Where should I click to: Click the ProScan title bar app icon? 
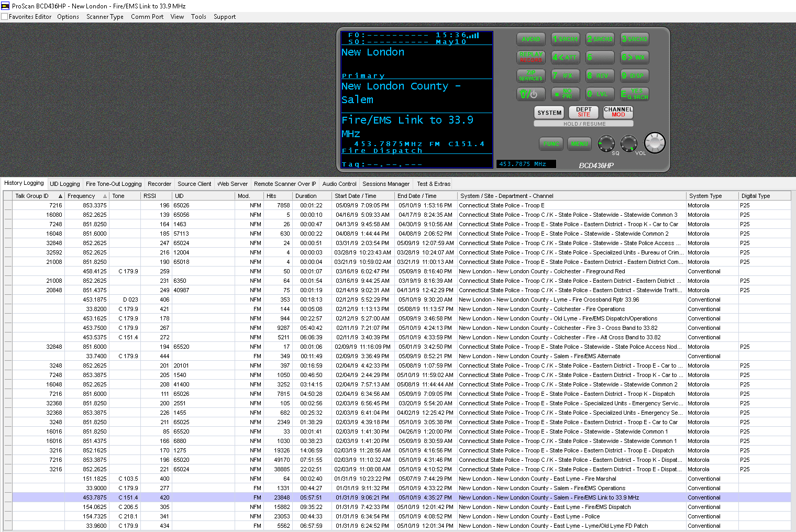5,6
